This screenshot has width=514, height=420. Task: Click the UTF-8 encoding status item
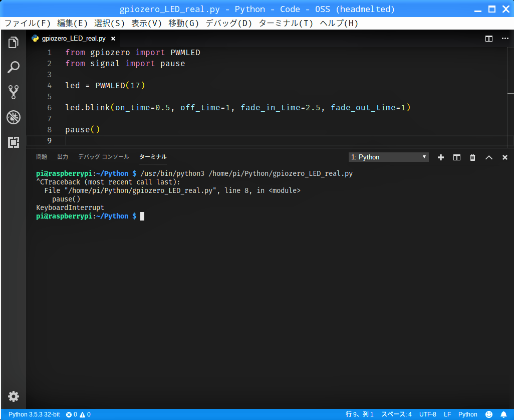pyautogui.click(x=427, y=414)
